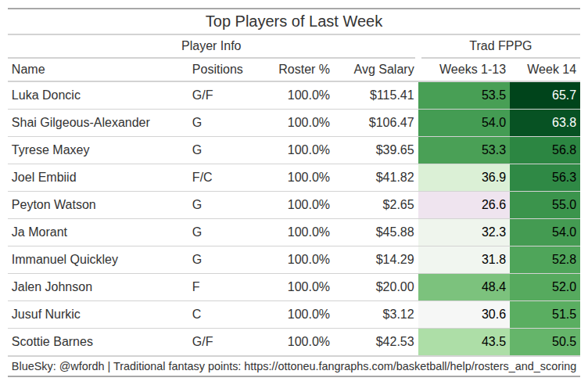Click the Trad FPPG group header
Screen dimensions: 588x385
tap(500, 46)
